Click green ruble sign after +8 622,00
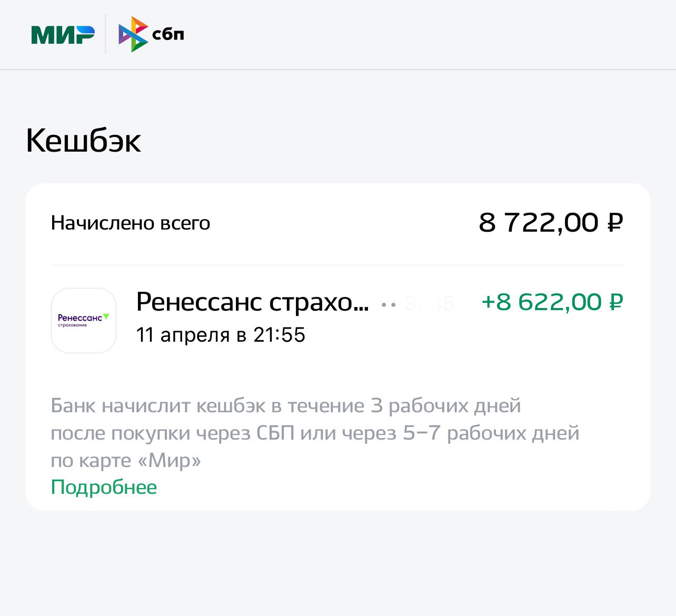676x616 pixels. [615, 302]
